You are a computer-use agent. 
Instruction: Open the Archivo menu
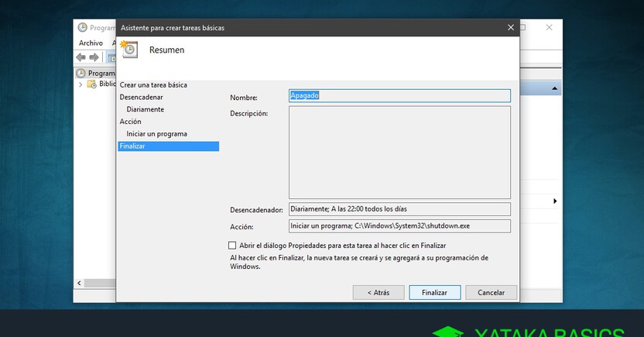point(91,43)
